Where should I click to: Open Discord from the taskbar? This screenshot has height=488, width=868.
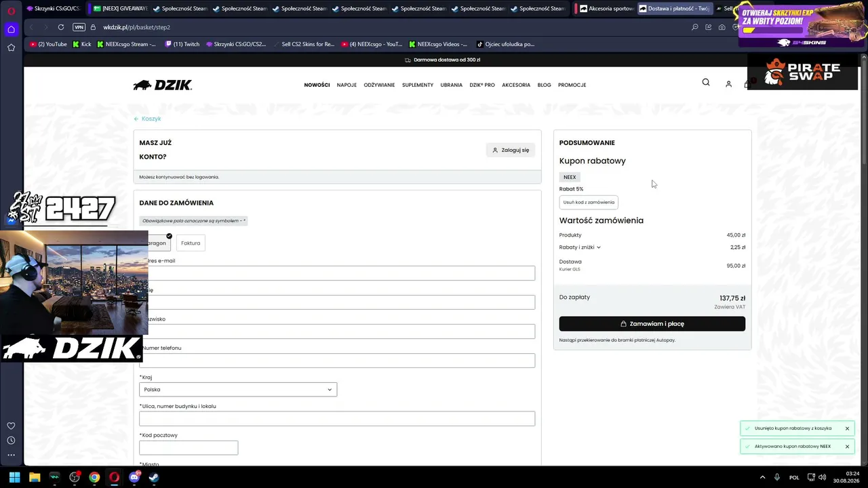[134, 477]
